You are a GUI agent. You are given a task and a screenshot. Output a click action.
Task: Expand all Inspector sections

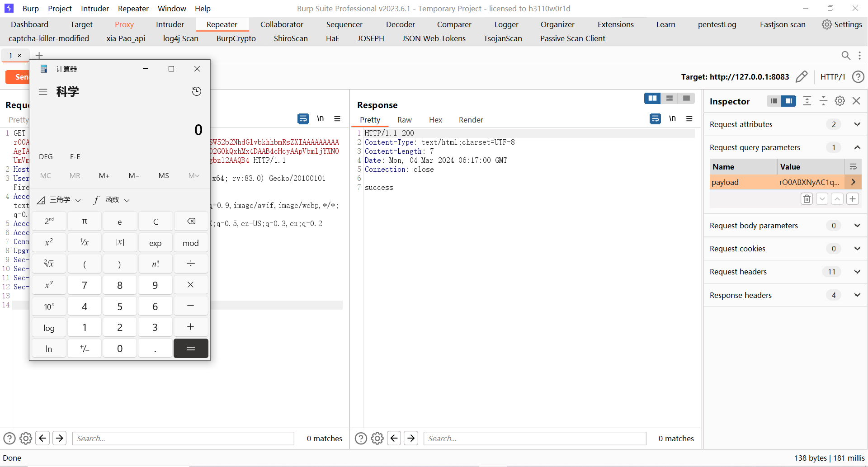(x=807, y=101)
